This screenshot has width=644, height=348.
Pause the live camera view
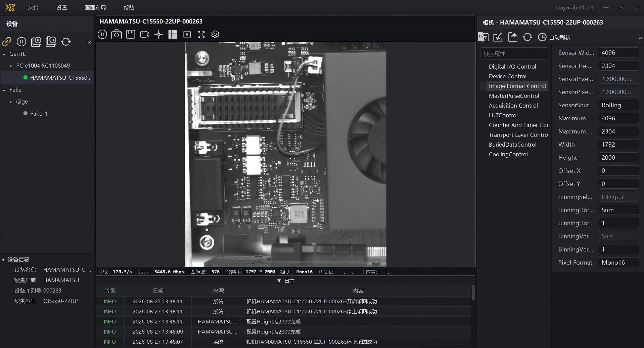tap(102, 34)
